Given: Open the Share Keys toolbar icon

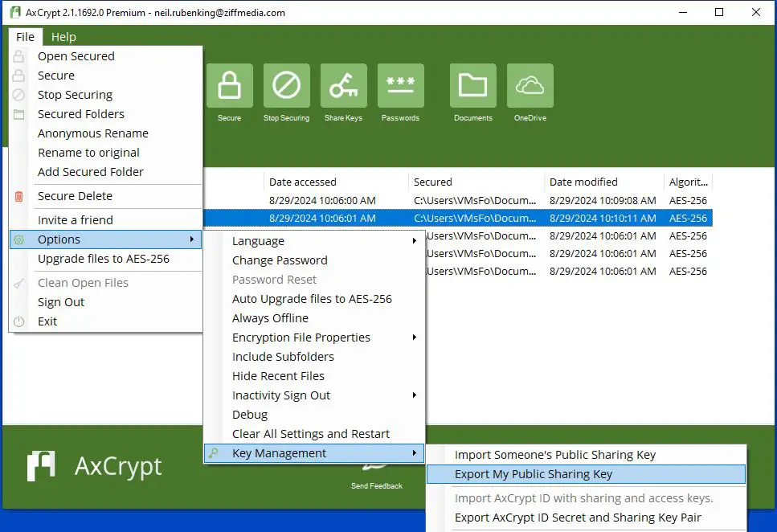Looking at the screenshot, I should 343,85.
